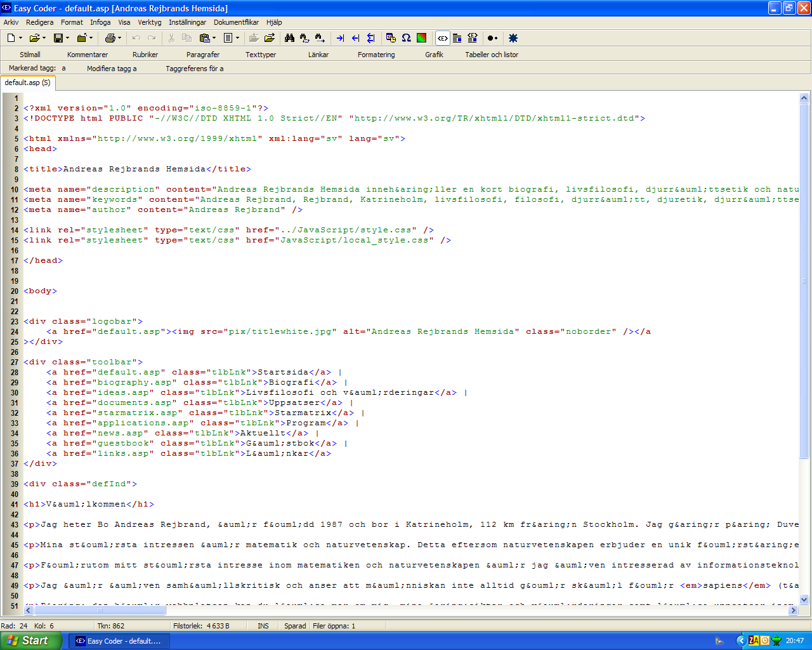The image size is (812, 650).
Task: Search with the binoculars Find icon
Action: 289,38
